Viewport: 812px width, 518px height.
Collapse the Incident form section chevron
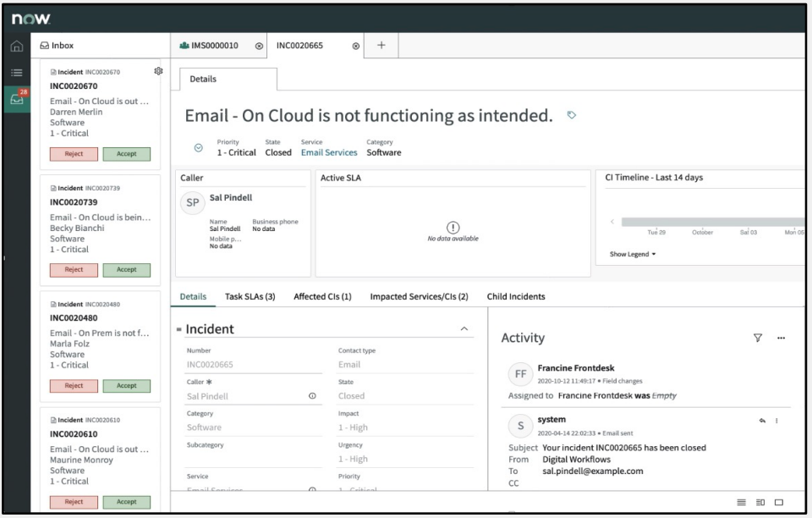464,328
